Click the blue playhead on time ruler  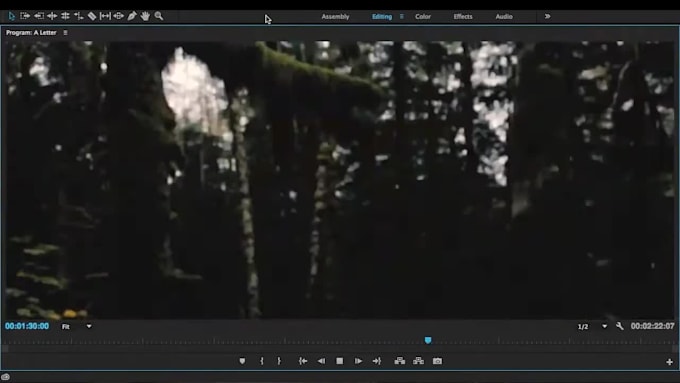click(428, 340)
